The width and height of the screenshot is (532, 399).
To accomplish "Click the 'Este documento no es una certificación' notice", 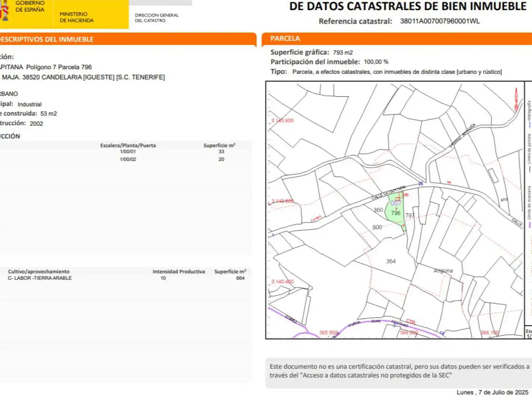I will coord(399,371).
